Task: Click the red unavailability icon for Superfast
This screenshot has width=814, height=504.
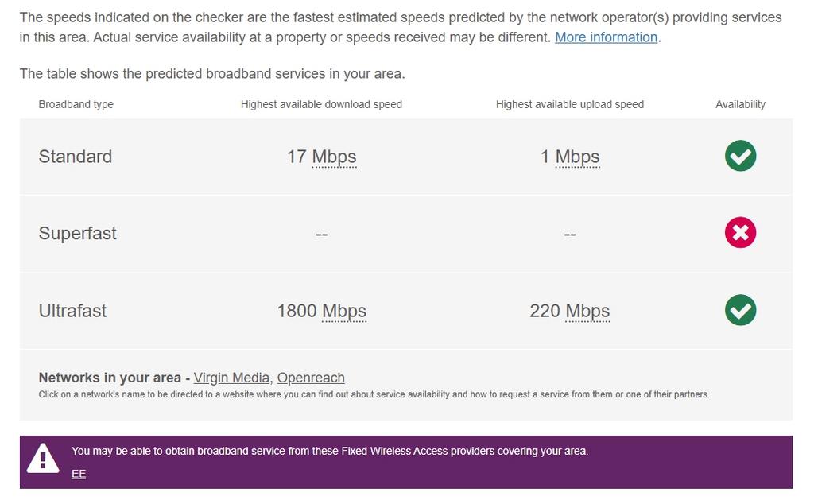Action: coord(739,233)
